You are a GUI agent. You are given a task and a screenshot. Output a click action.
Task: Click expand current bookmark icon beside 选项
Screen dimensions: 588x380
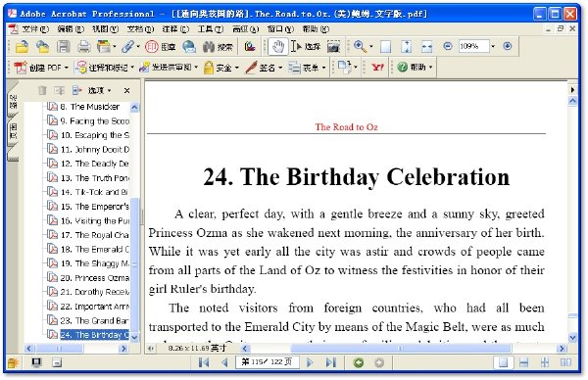(76, 90)
